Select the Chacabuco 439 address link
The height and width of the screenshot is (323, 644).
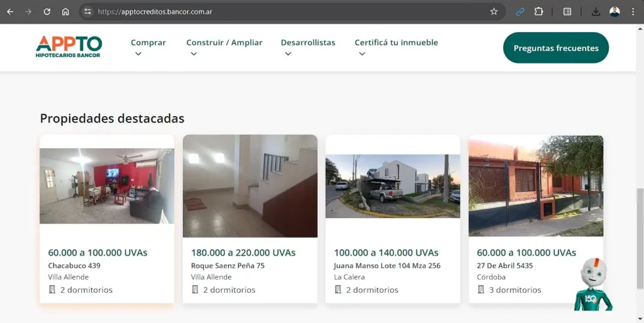pos(74,266)
